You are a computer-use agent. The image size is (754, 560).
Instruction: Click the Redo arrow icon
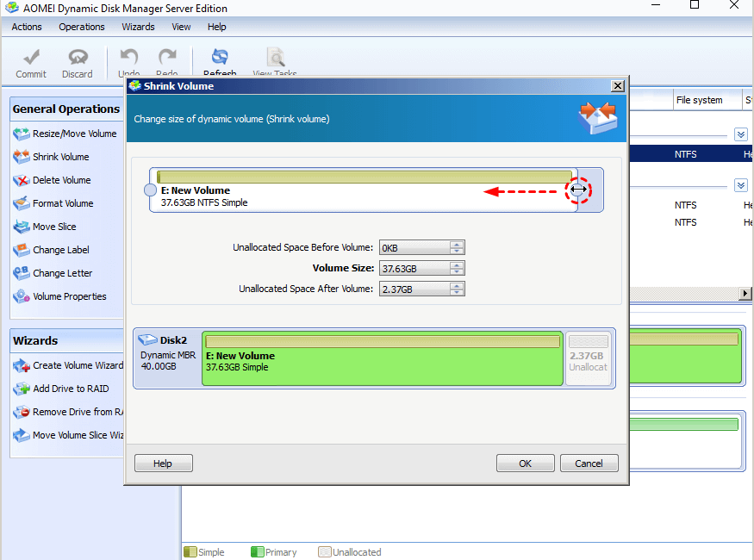coord(167,57)
